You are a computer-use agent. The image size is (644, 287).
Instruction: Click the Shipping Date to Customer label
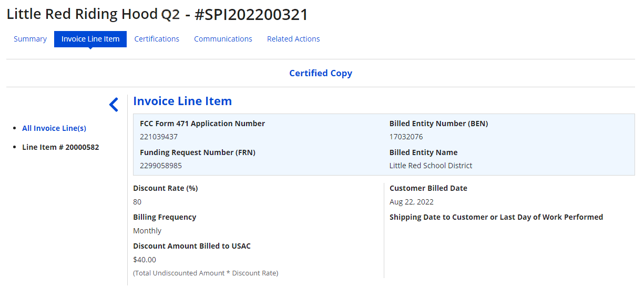(496, 217)
